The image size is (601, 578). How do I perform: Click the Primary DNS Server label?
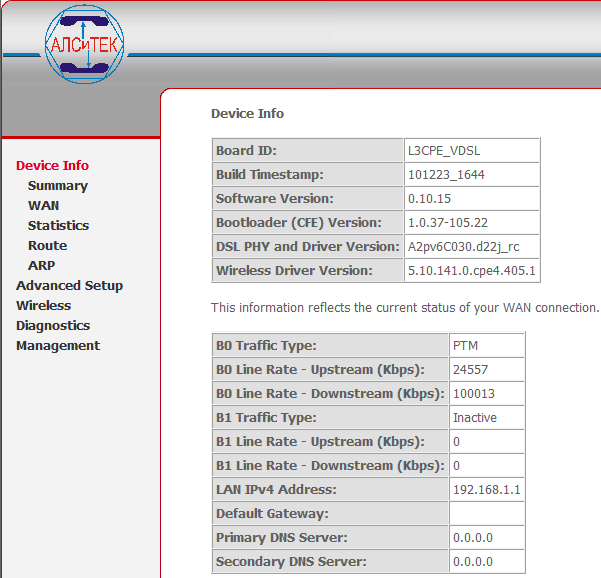click(x=282, y=538)
